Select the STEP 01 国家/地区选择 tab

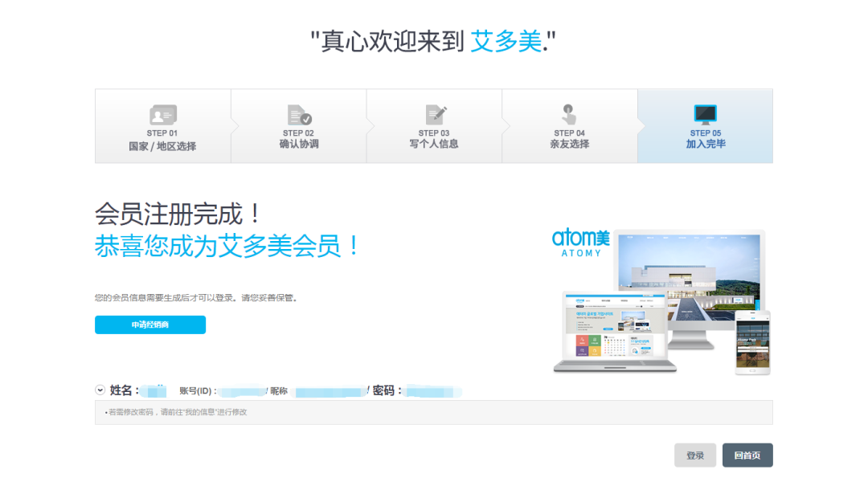pos(162,126)
